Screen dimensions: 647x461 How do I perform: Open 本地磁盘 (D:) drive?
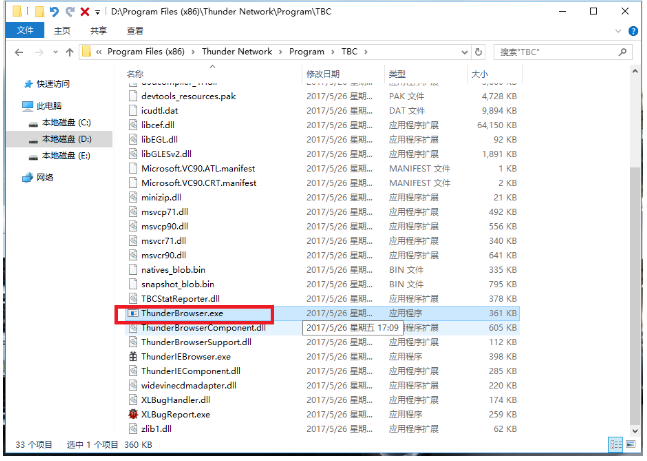pos(66,139)
